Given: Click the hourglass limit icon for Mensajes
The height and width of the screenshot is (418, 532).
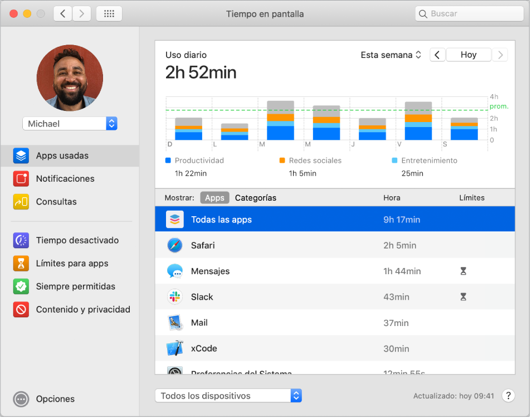Looking at the screenshot, I should point(463,271).
